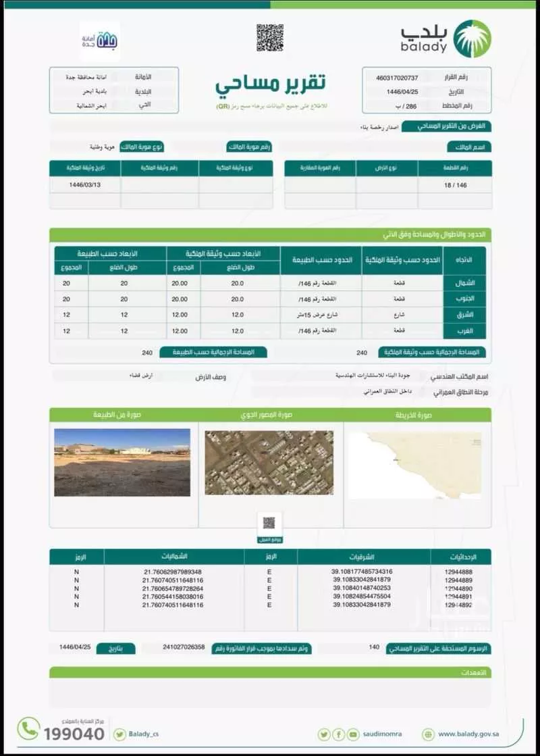Click the green phone icon beside 199040
540x756 pixels.
tap(28, 731)
